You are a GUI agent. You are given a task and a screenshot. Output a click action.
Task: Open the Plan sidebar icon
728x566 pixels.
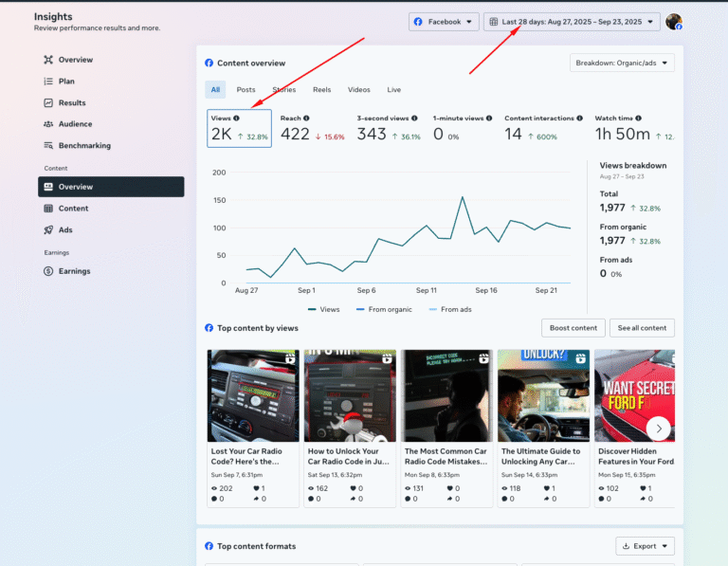48,82
